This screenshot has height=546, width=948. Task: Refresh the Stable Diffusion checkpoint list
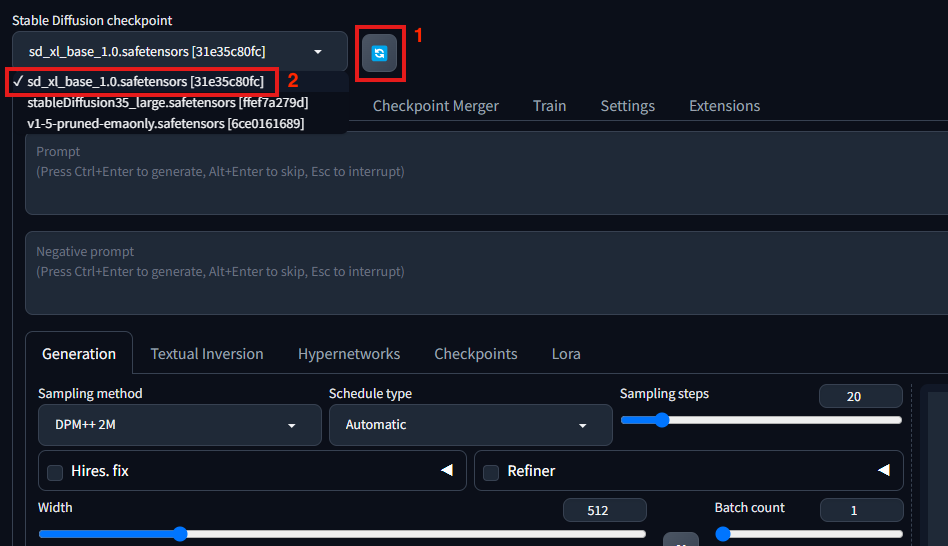[379, 53]
